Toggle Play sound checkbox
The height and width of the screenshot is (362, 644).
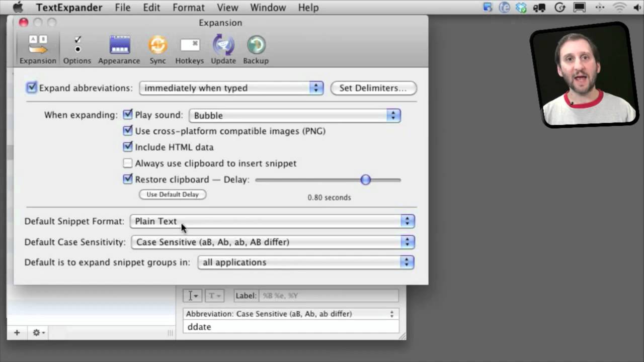click(x=128, y=115)
